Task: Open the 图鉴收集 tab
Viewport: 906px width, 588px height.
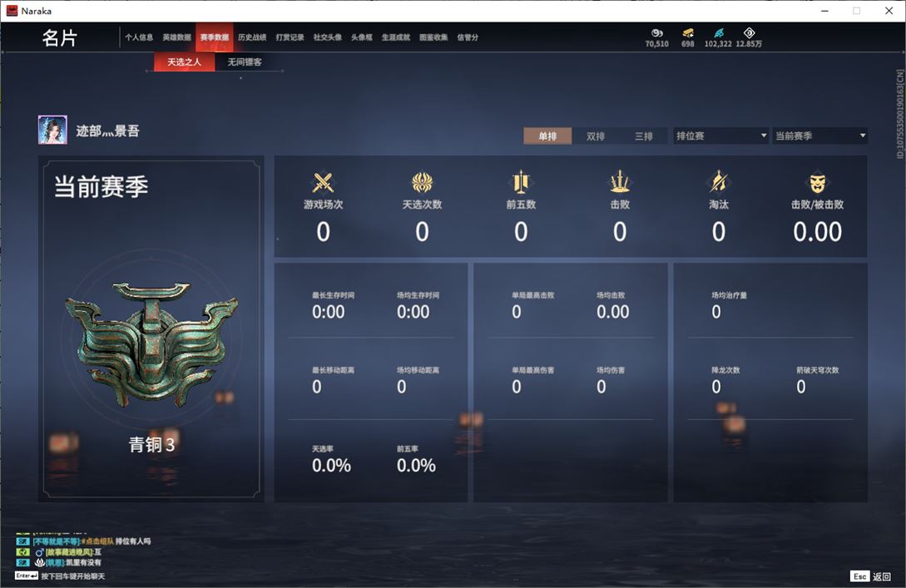Action: pyautogui.click(x=433, y=37)
